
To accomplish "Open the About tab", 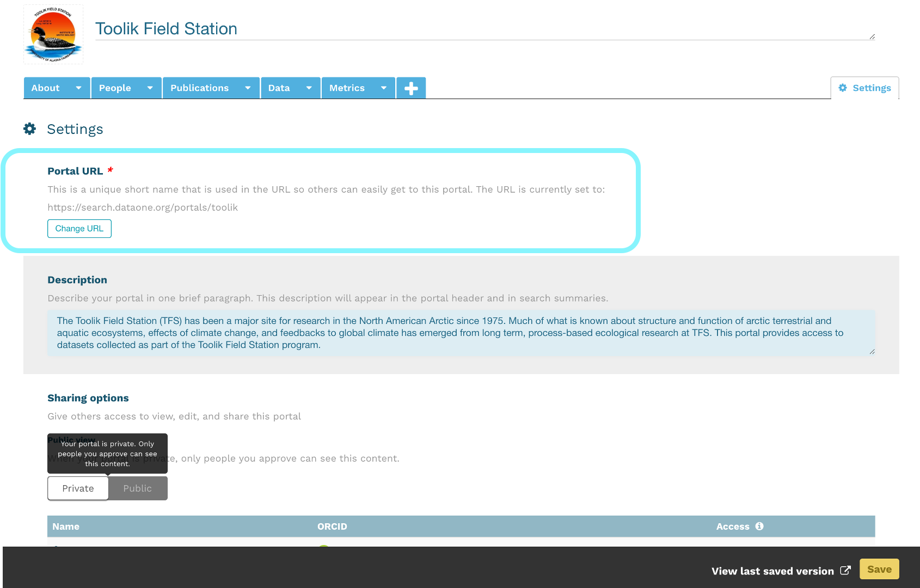I will click(46, 88).
